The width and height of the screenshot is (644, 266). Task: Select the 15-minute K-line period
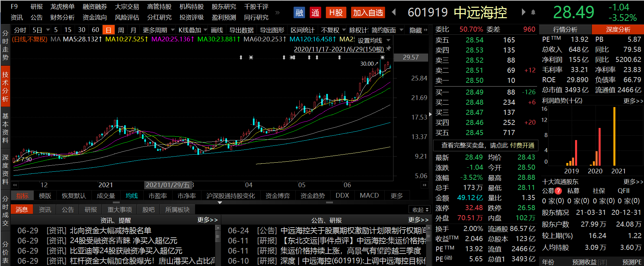tap(68, 30)
